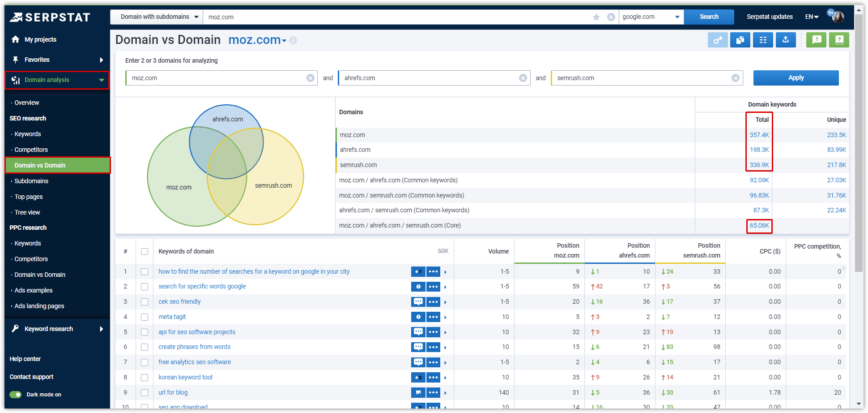
Task: Check the box for 'cek seo friendly'
Action: (145, 302)
